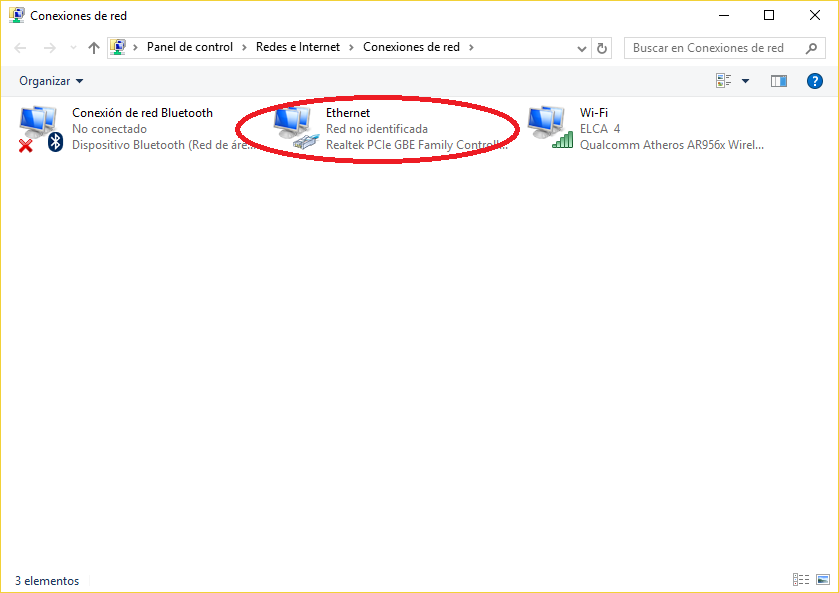Click the 'Wi-Fi' connection name
The height and width of the screenshot is (593, 839).
(x=593, y=113)
